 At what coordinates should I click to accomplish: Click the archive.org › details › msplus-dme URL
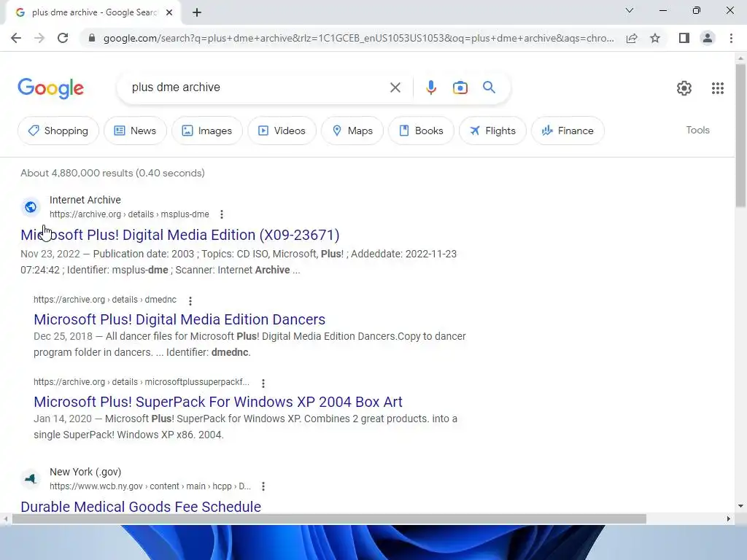click(129, 214)
